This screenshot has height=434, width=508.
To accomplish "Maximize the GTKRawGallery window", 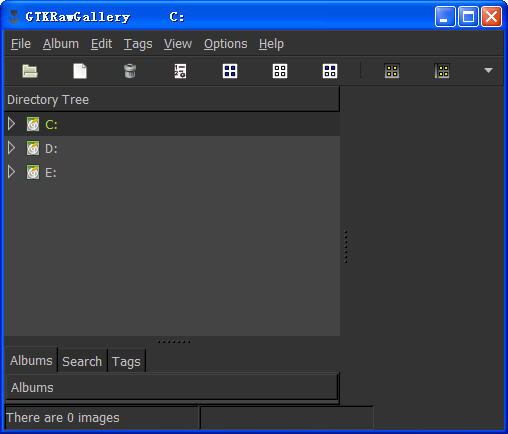I will [x=468, y=16].
